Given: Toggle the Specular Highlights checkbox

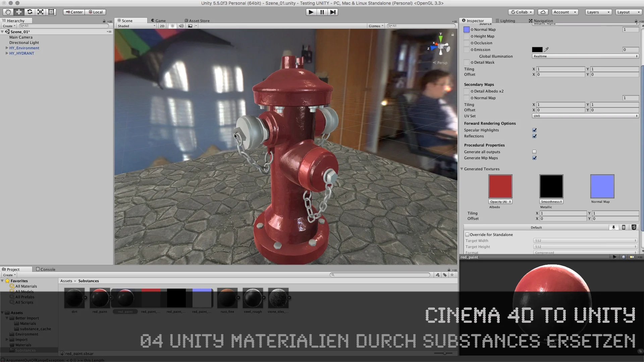Looking at the screenshot, I should [x=534, y=129].
